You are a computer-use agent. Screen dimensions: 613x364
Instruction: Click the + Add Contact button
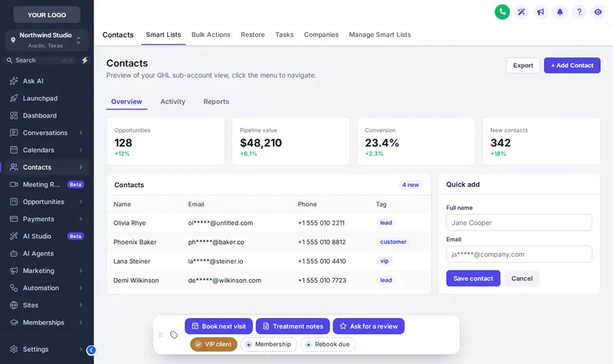pyautogui.click(x=572, y=65)
